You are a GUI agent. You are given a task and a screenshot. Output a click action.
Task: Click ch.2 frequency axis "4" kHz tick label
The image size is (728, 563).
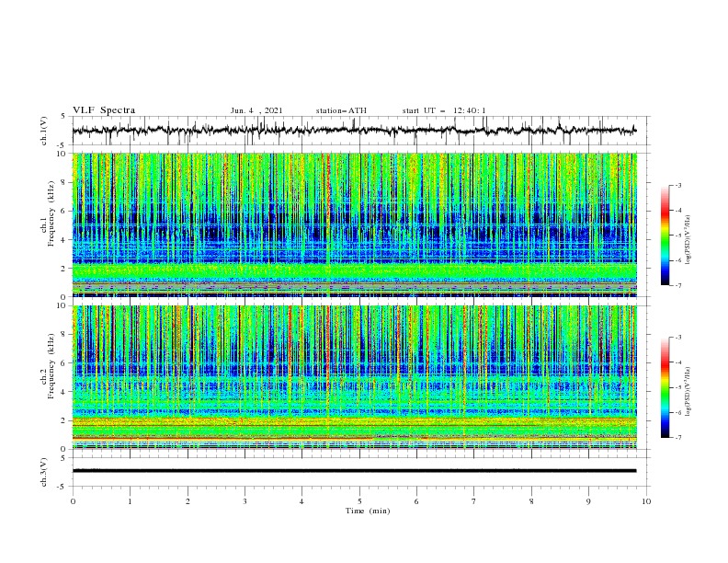click(64, 392)
